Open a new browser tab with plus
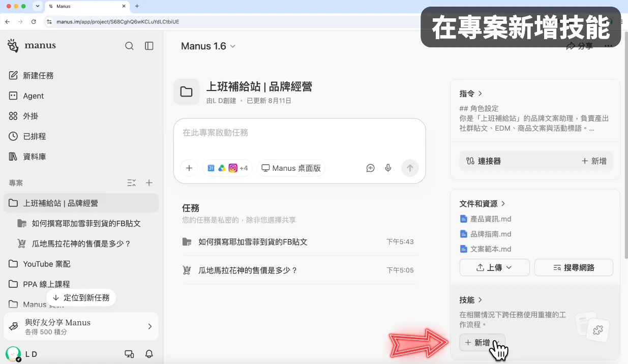 (x=137, y=6)
